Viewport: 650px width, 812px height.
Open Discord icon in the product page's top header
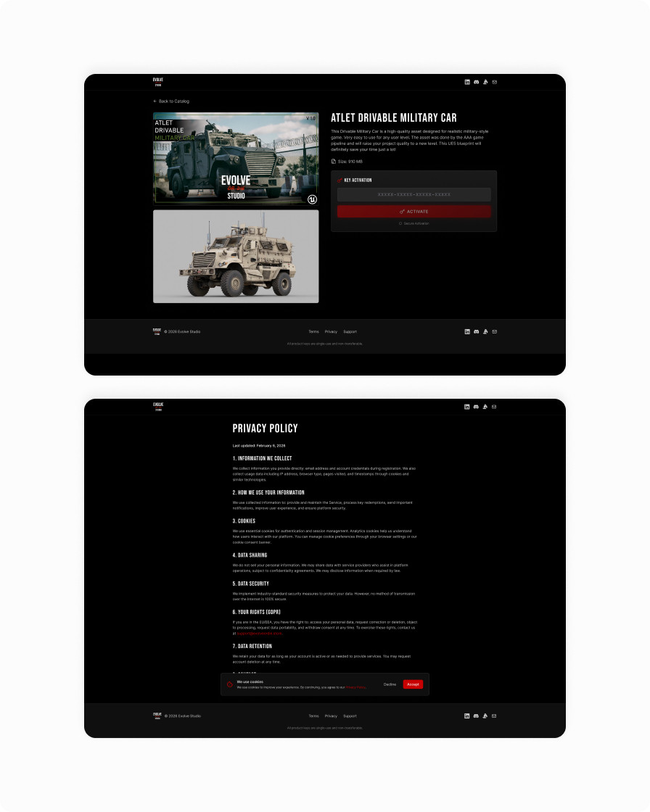[476, 82]
